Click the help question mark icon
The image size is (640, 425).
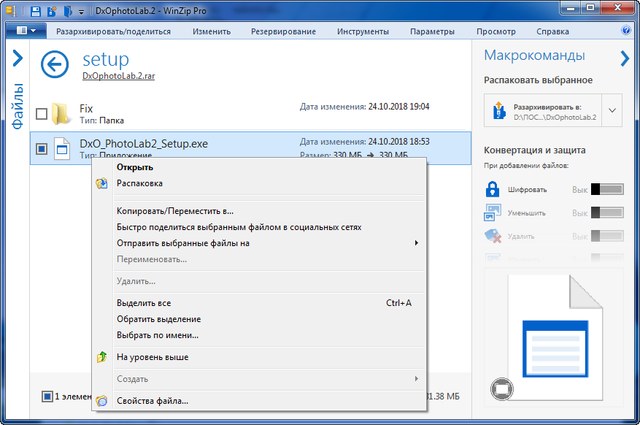pos(625,30)
